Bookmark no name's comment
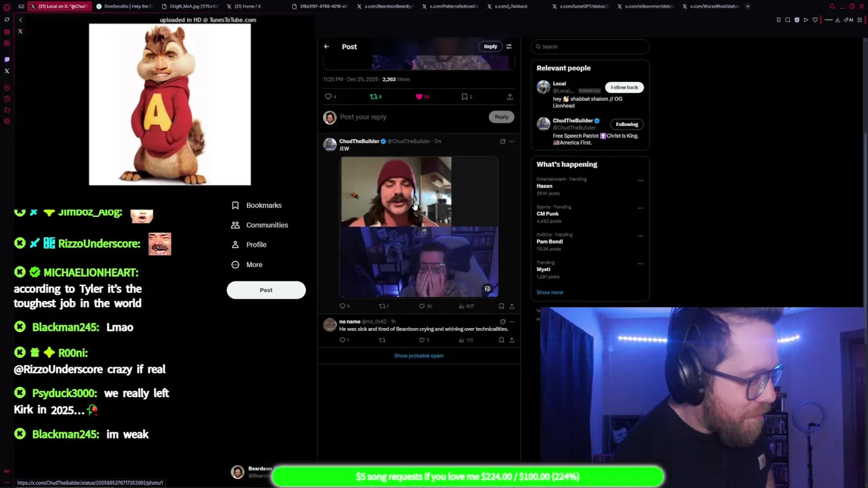 click(501, 340)
